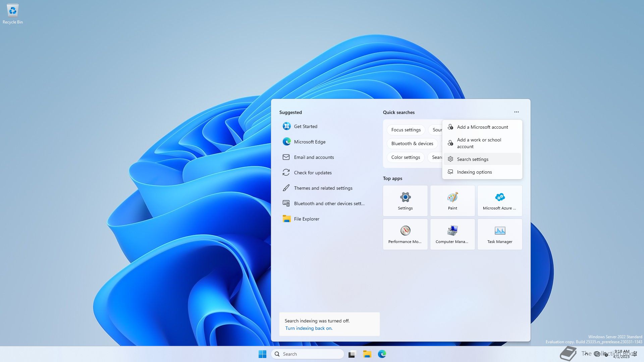Open Search settings from menu
644x362 pixels.
tap(482, 159)
